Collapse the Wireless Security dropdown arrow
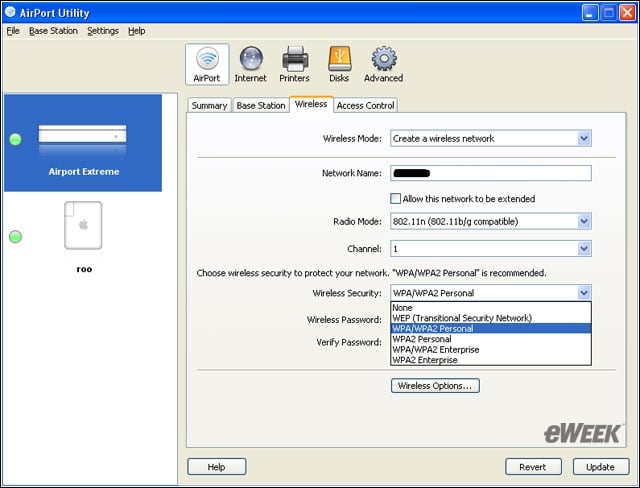The height and width of the screenshot is (488, 640). [584, 293]
